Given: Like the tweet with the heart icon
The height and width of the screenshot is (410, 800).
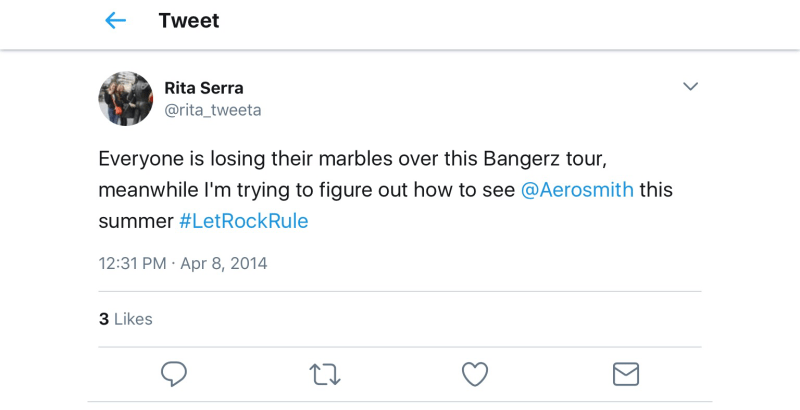Looking at the screenshot, I should click(474, 374).
